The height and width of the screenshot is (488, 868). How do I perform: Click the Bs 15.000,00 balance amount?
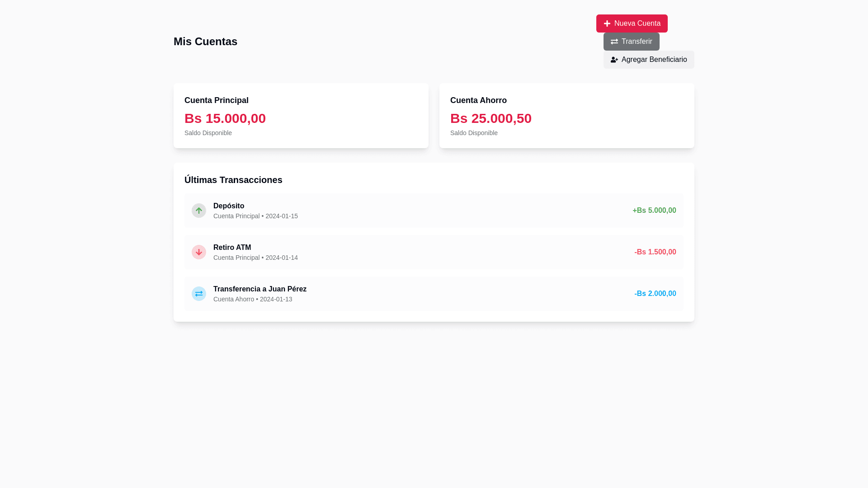tap(225, 118)
